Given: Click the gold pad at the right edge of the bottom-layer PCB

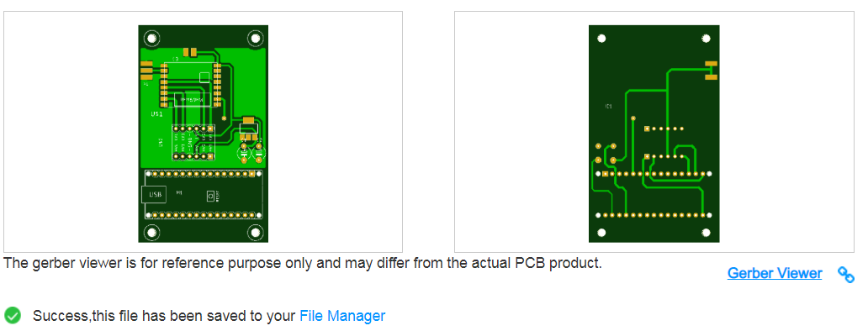Looking at the screenshot, I should (712, 71).
